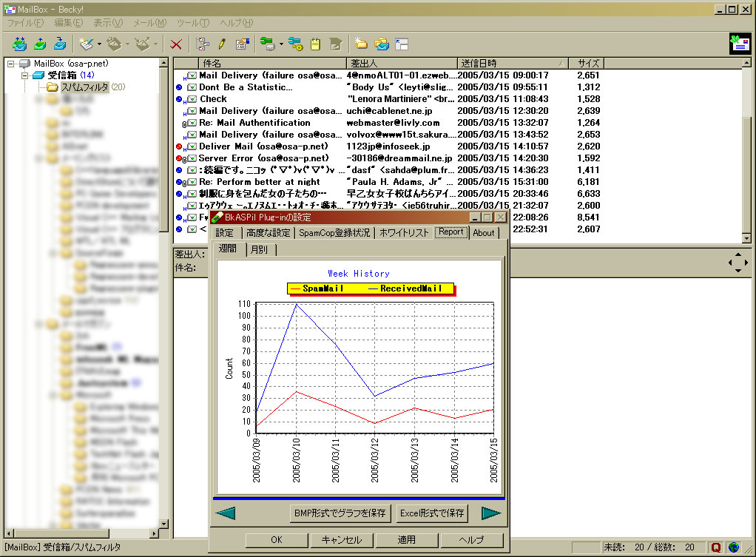Image resolution: width=756 pixels, height=557 pixels.
Task: Open the 表示(V) menu
Action: pos(108,23)
